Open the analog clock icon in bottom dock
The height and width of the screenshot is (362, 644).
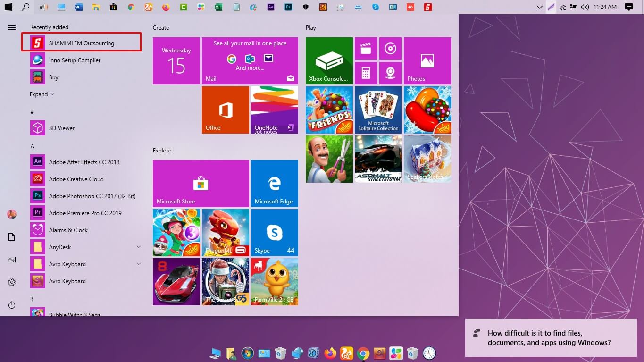coord(429,353)
